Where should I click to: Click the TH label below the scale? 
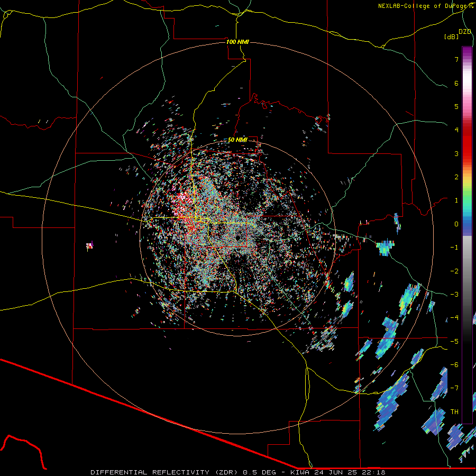coord(454,411)
